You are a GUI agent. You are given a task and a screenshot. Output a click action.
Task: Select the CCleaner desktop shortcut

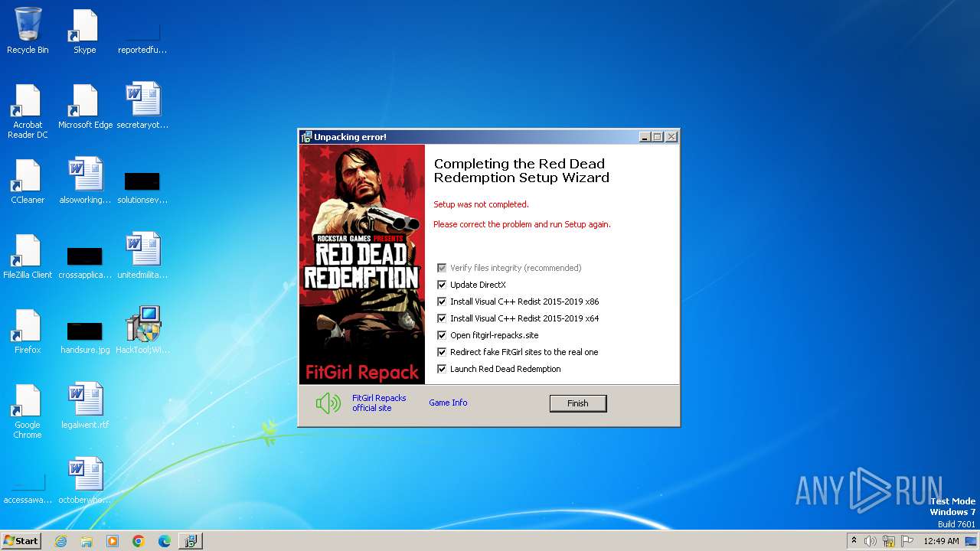click(x=28, y=181)
